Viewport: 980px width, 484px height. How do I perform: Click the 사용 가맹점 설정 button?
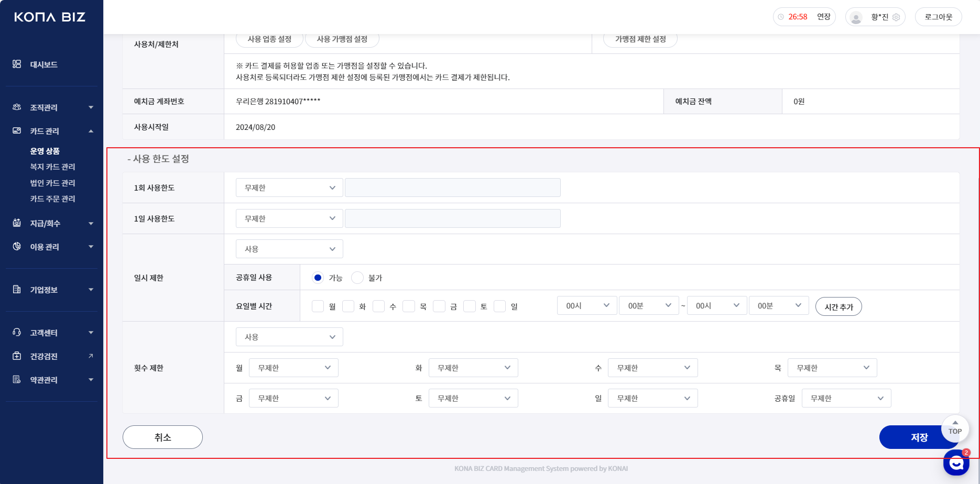342,39
